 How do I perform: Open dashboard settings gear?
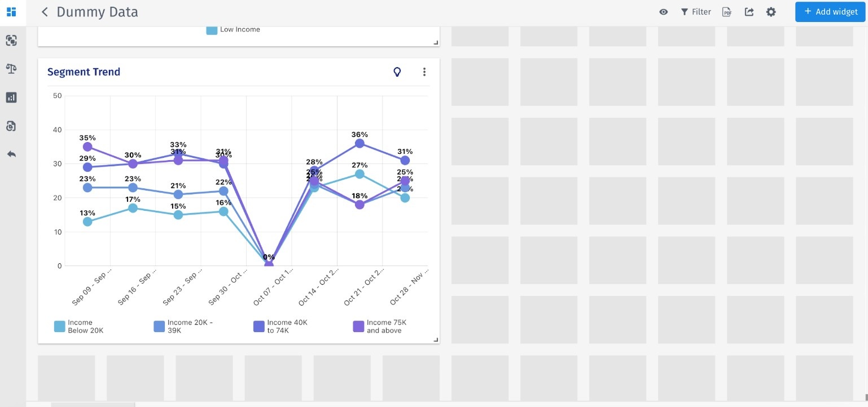click(771, 12)
